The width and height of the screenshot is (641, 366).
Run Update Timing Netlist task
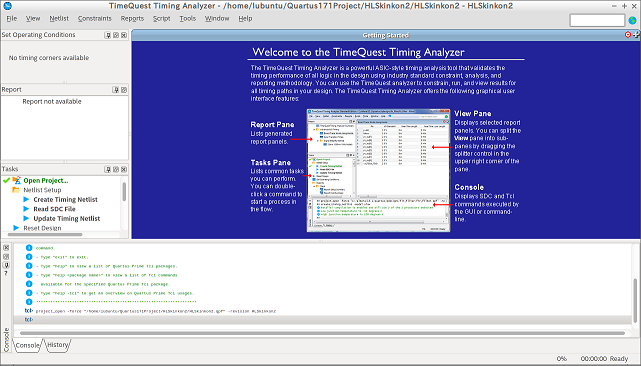pyautogui.click(x=67, y=218)
